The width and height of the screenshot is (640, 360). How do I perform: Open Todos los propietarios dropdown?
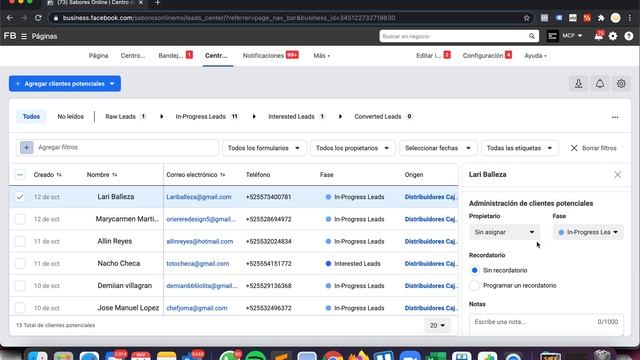(353, 148)
